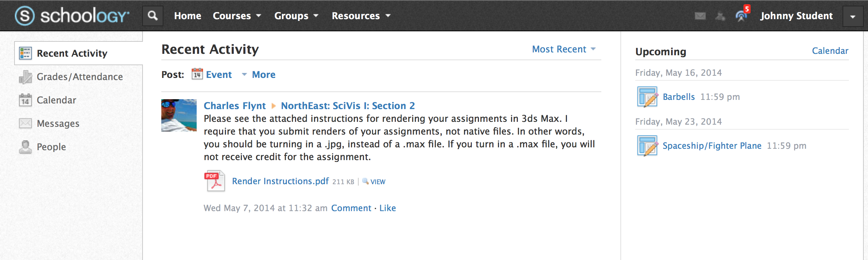Open the notifications icon with badge 5

tap(742, 15)
